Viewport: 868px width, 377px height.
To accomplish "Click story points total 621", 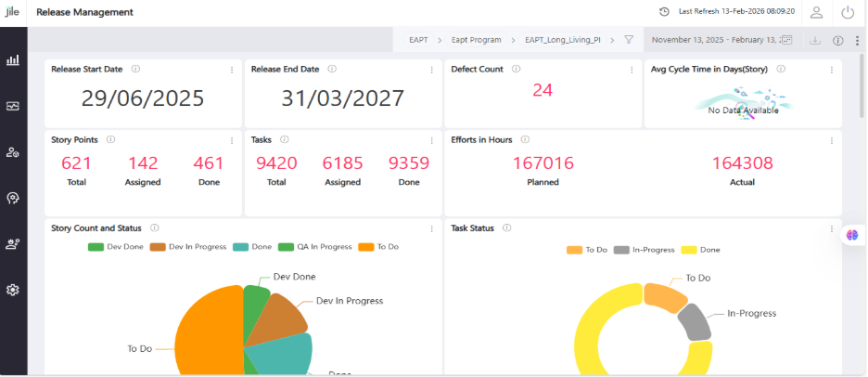I will [76, 163].
